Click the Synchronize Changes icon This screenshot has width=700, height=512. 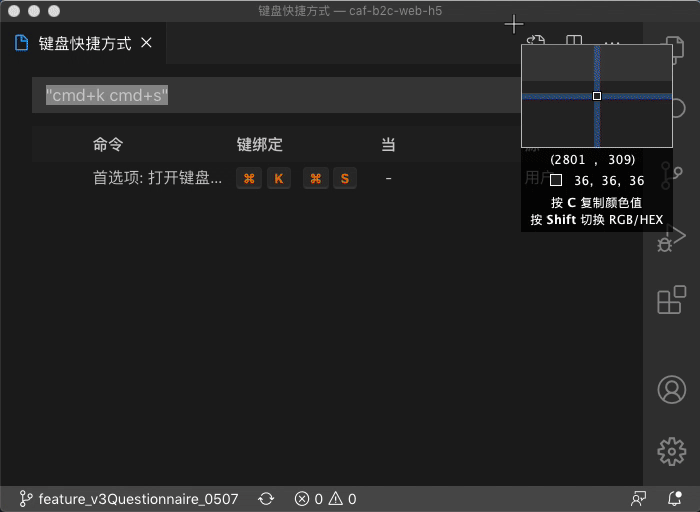(x=266, y=499)
